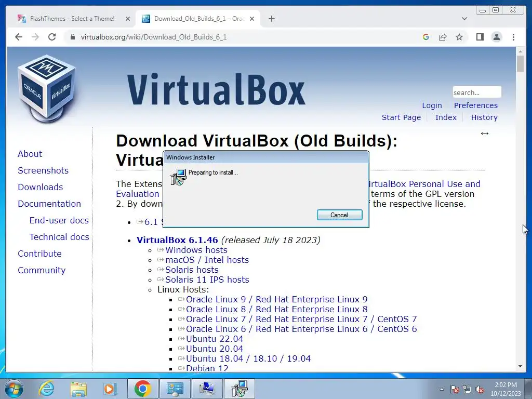Cancel the Windows Installer dialog
Viewport: 532px width, 399px height.
pos(339,215)
